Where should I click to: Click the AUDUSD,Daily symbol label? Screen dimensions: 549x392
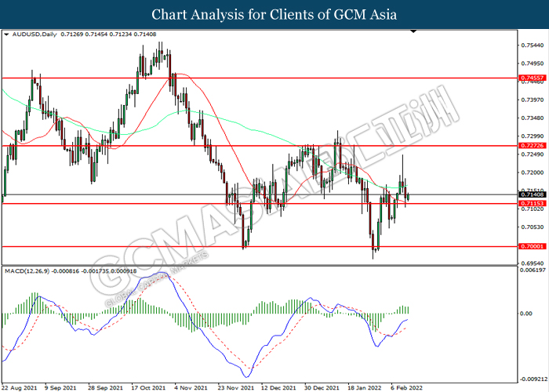(x=35, y=34)
